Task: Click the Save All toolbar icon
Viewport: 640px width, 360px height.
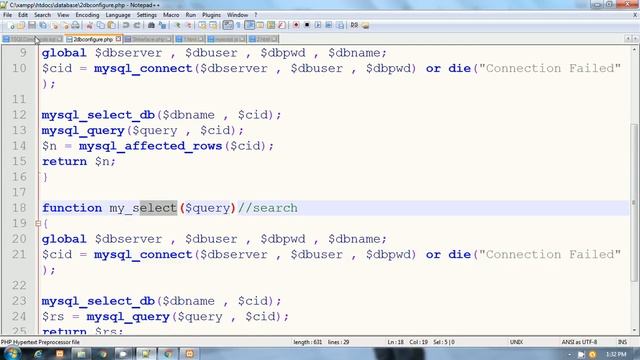Action: (x=42, y=25)
